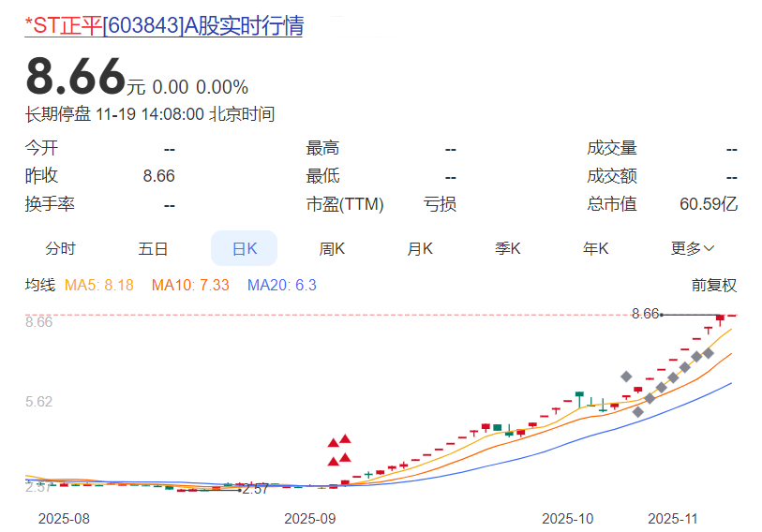Click the 成交量 label

(611, 148)
